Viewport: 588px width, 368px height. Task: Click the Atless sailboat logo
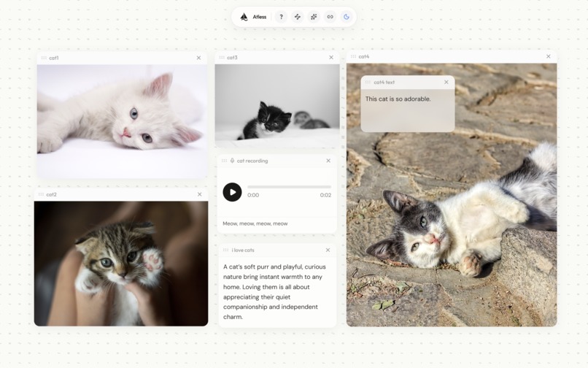click(x=244, y=17)
